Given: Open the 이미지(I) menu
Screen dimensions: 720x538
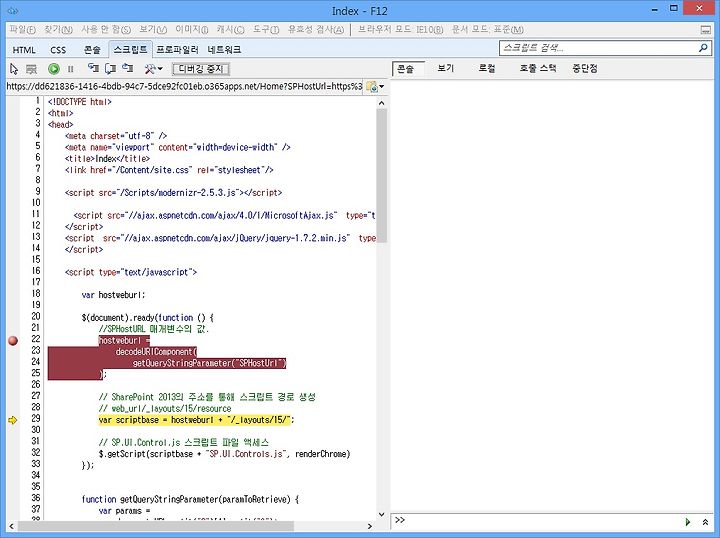Looking at the screenshot, I should click(x=191, y=30).
